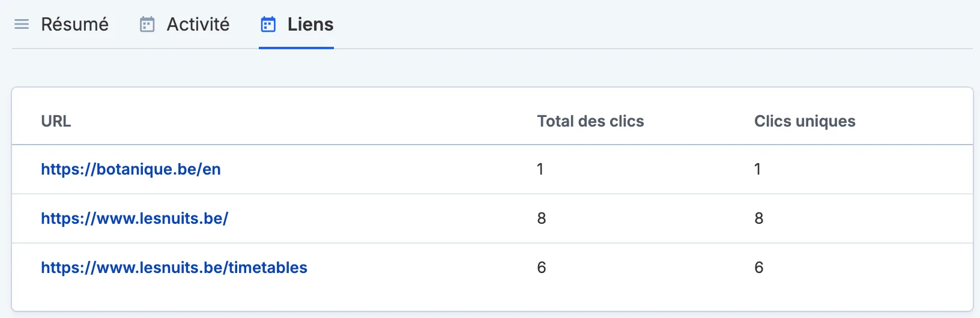The image size is (980, 318).
Task: Switch to the Résumé tab
Action: click(x=61, y=25)
